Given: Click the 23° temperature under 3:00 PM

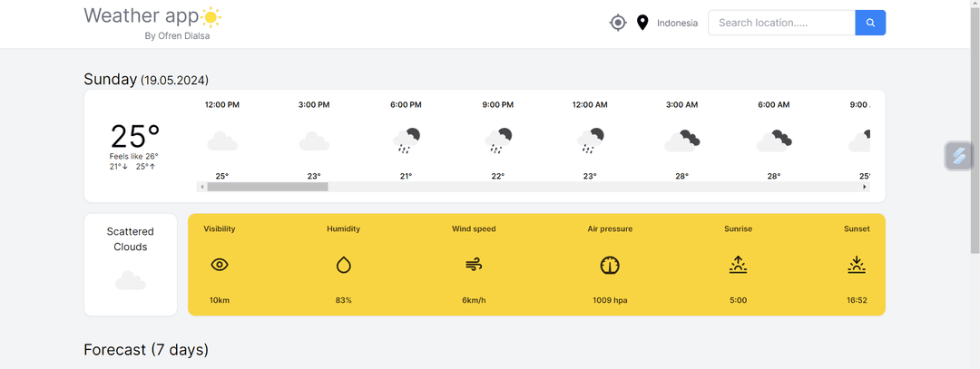Looking at the screenshot, I should pyautogui.click(x=314, y=176).
